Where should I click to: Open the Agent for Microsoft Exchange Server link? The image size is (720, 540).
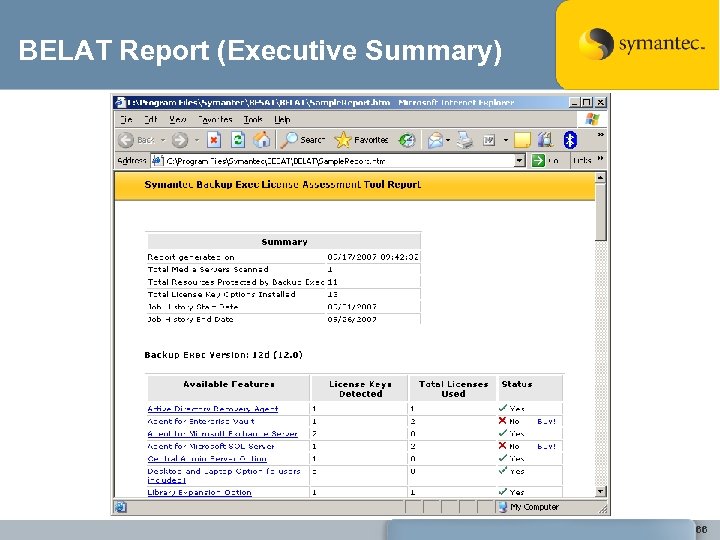(x=222, y=433)
